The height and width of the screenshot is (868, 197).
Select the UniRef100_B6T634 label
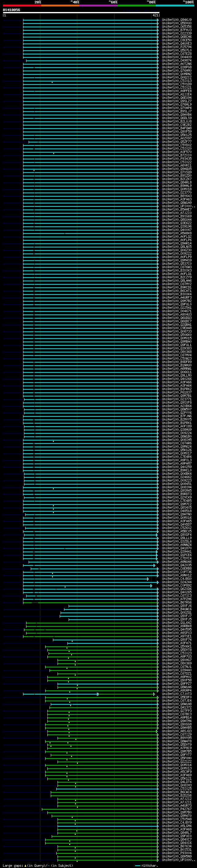pos(176,846)
